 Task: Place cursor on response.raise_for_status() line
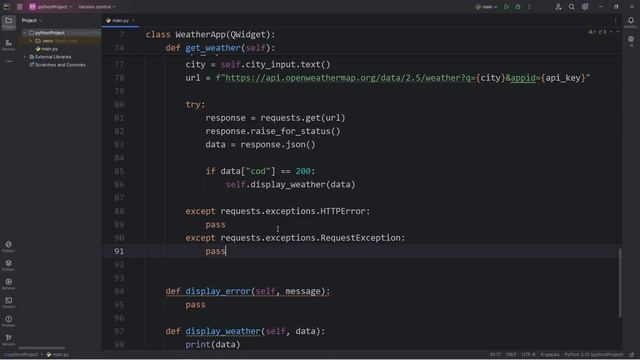coord(273,131)
